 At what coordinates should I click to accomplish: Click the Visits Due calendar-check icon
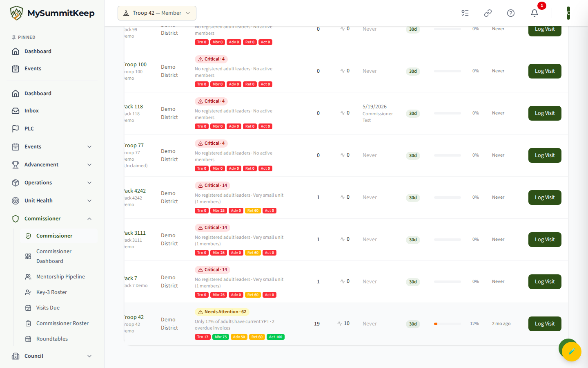pos(28,308)
